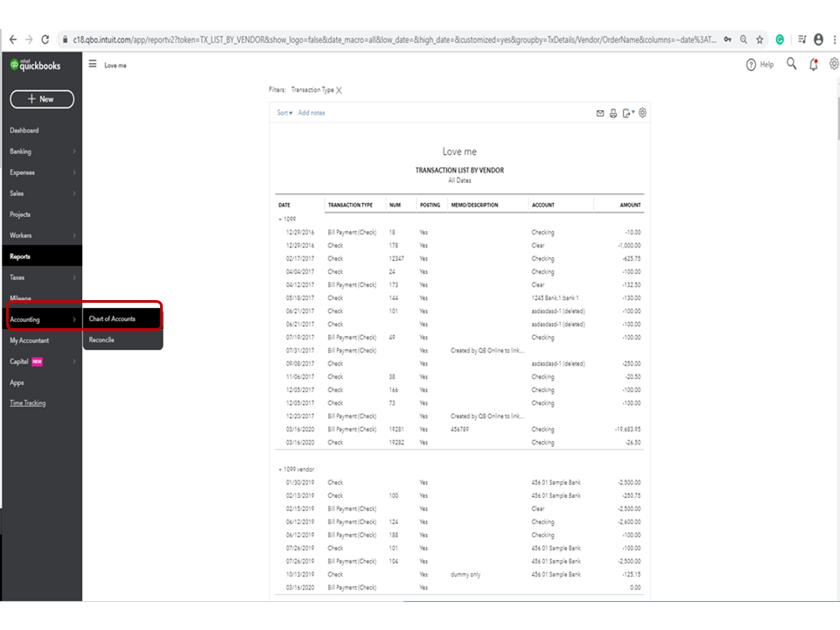Click the search magnifier in QuickBooks header
The height and width of the screenshot is (630, 840).
[791, 64]
